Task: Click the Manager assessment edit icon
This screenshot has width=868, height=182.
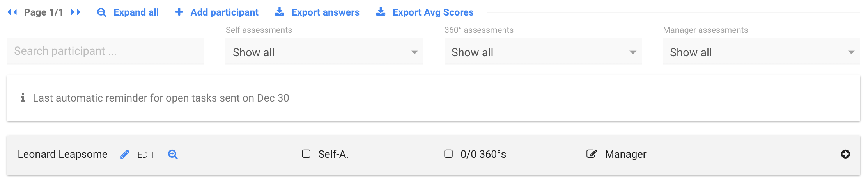Action: 592,154
